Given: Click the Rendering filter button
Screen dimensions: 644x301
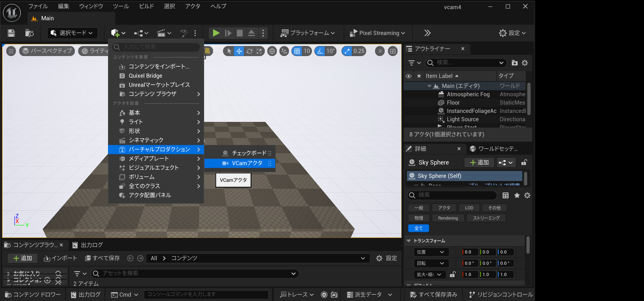Looking at the screenshot, I should click(x=448, y=218).
